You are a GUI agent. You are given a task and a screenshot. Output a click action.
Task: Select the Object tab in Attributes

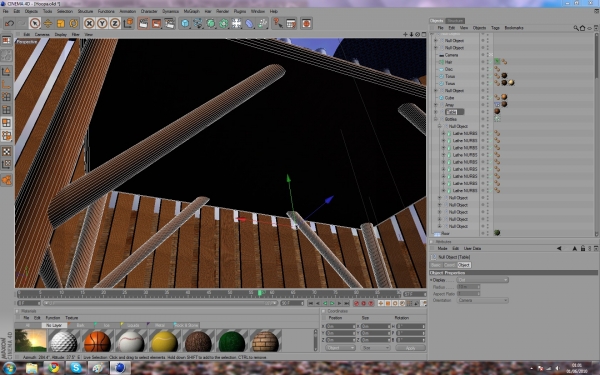click(x=464, y=265)
